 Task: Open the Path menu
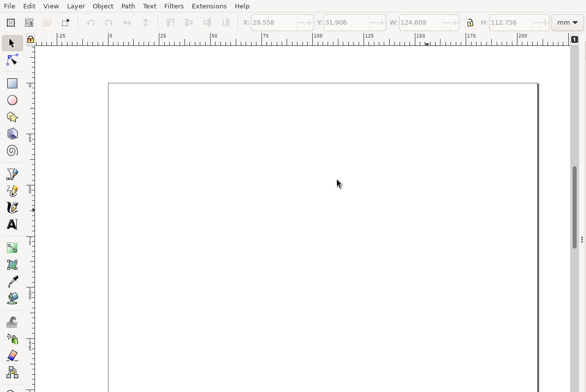click(x=128, y=6)
